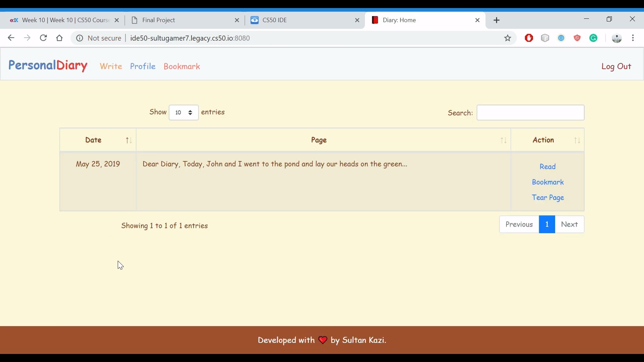
Task: Open Chrome three-dot menu
Action: [633, 38]
